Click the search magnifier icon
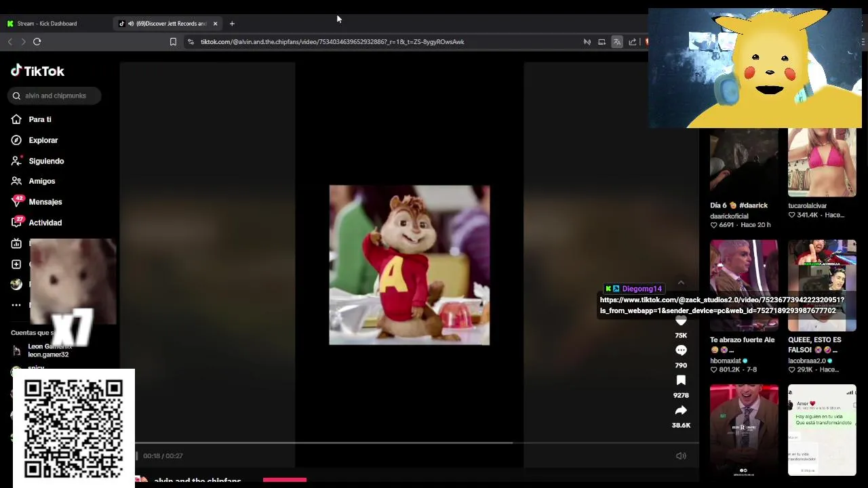868x488 pixels. pyautogui.click(x=16, y=96)
